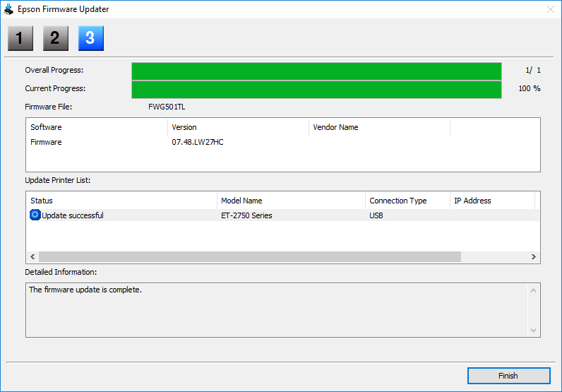Screen dimensions: 562x392
Task: Click the step 2 wizard icon
Action: pyautogui.click(x=55, y=38)
